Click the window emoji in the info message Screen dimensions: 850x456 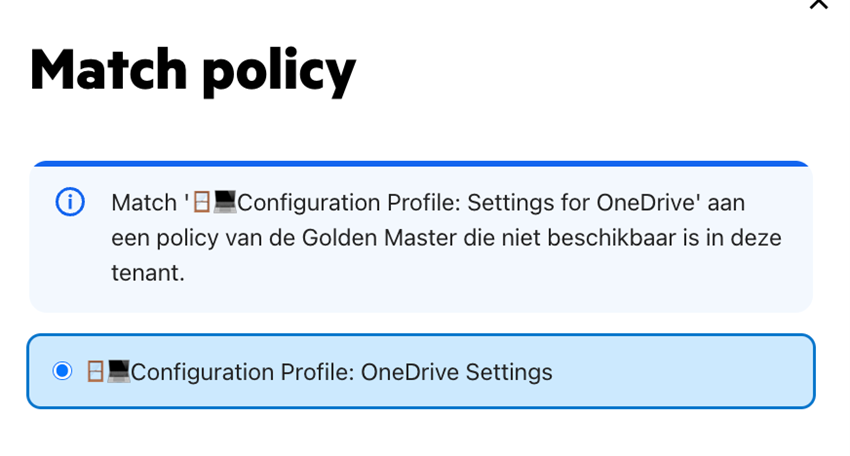(x=202, y=202)
